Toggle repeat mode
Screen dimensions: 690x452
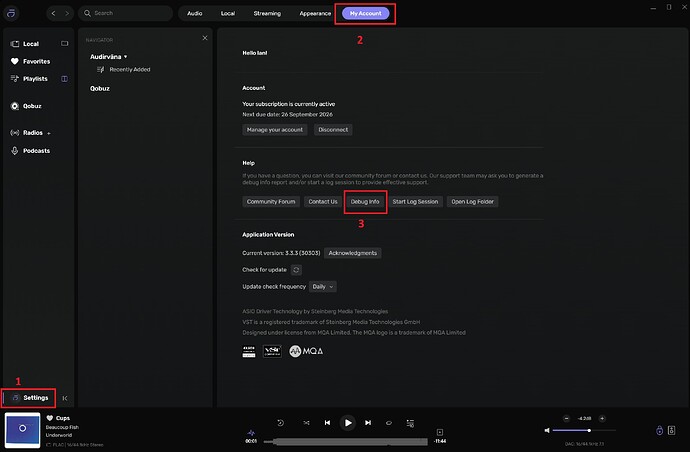coord(389,423)
